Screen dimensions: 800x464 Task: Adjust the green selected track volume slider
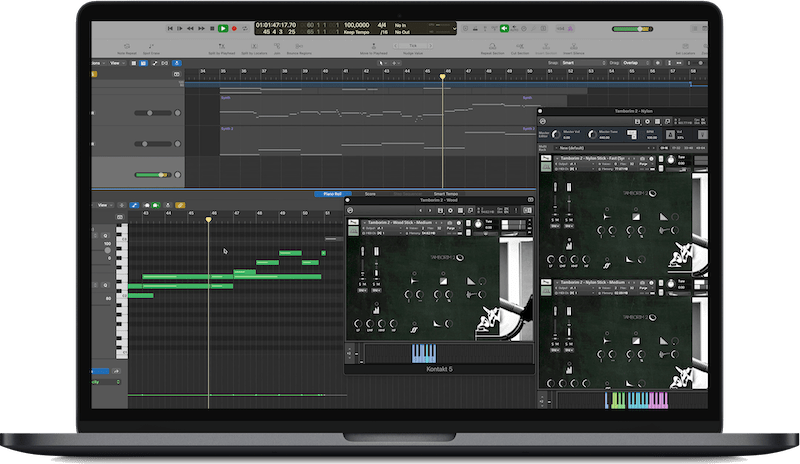[x=153, y=175]
